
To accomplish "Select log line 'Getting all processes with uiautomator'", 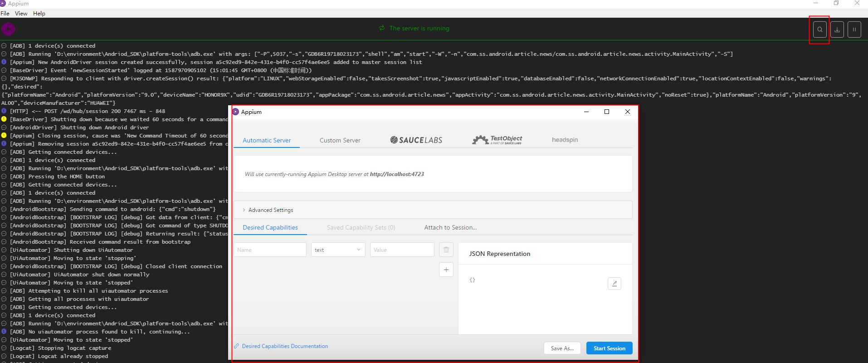I will [79, 299].
